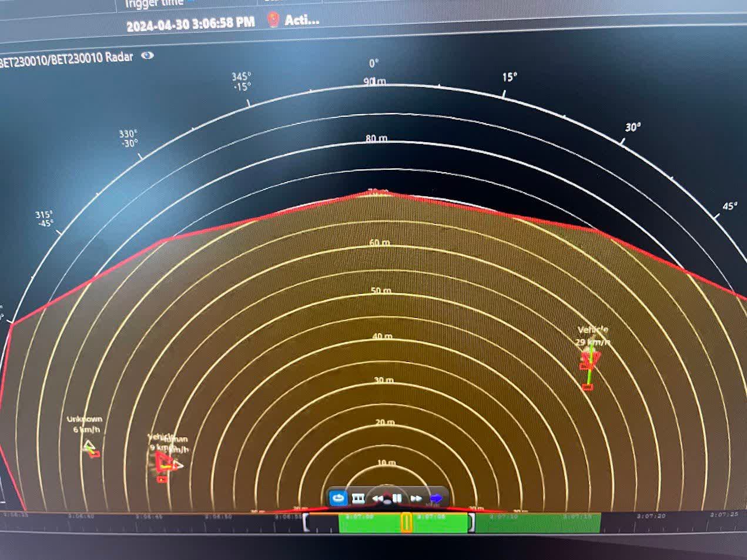
Task: Click the blue arrow jump-to-live icon
Action: tap(436, 498)
